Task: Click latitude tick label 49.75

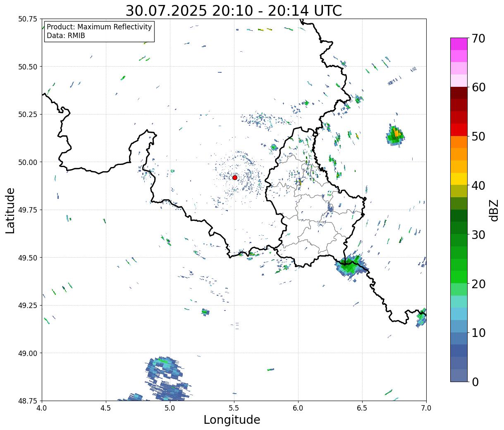Action: click(x=28, y=210)
